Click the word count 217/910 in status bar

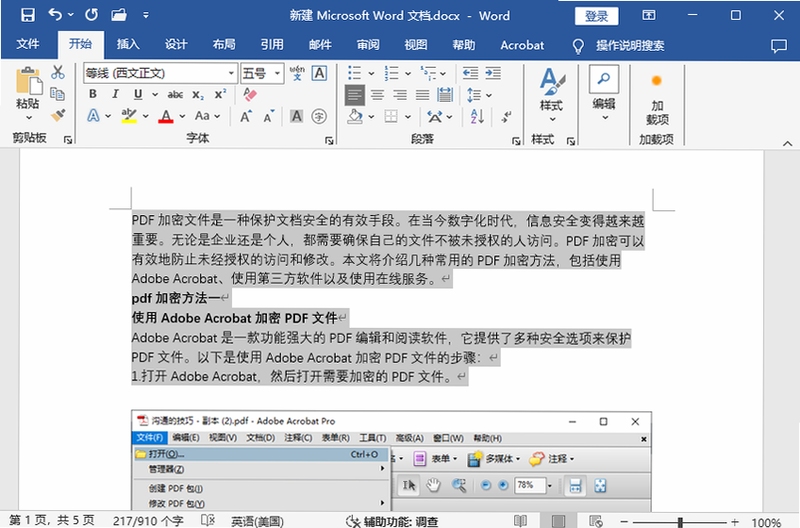148,521
